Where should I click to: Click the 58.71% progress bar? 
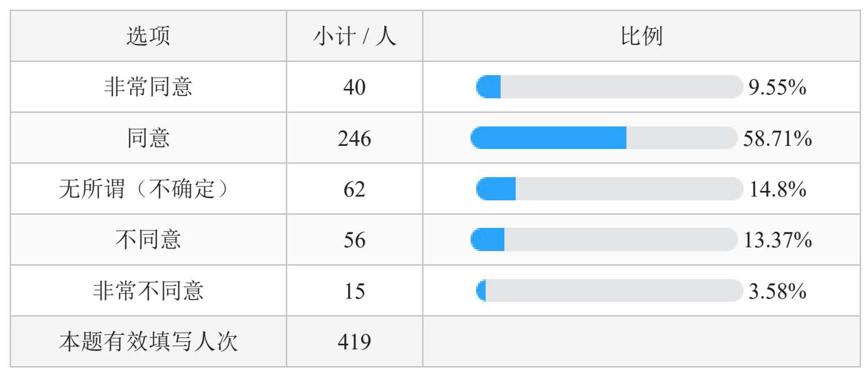coord(604,138)
